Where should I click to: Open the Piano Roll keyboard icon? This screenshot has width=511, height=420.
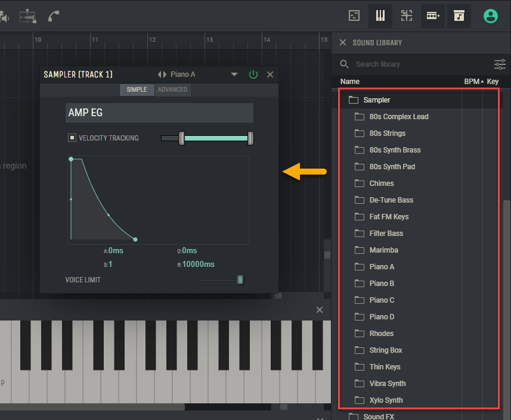[x=380, y=15]
